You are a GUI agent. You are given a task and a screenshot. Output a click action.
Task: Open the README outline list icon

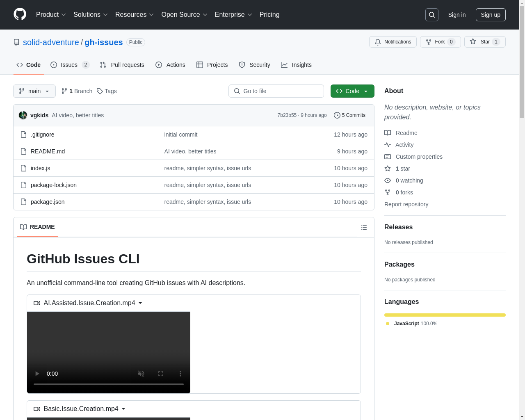(x=364, y=227)
